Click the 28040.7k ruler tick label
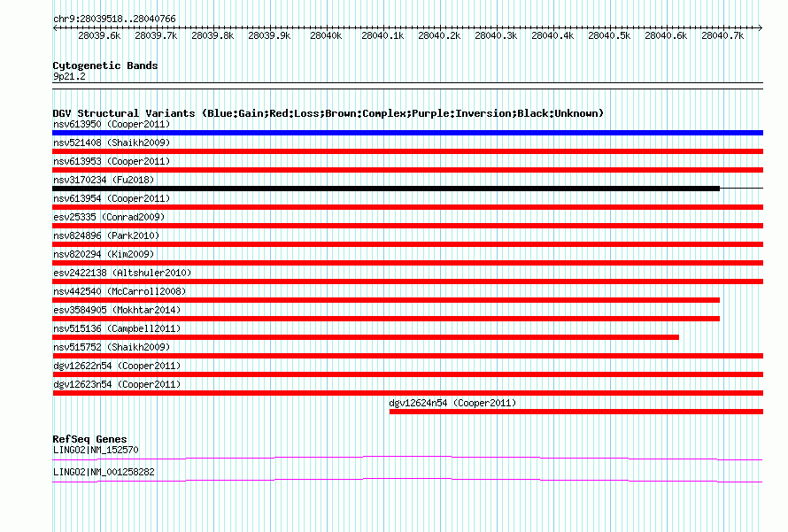This screenshot has width=788, height=532. point(722,35)
